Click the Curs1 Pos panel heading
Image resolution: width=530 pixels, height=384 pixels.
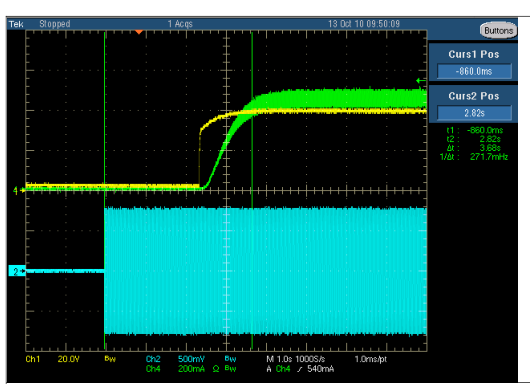click(474, 54)
